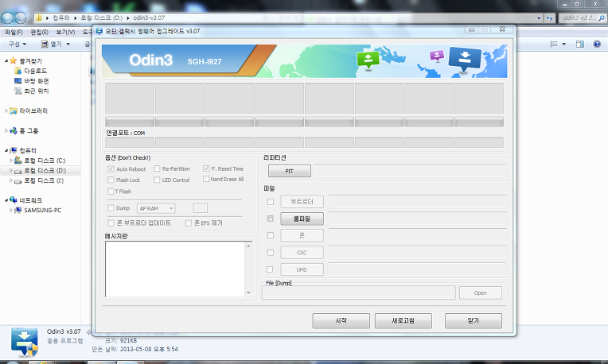The width and height of the screenshot is (608, 364).
Task: Toggle the Re-Partition checkbox
Action: 157,169
